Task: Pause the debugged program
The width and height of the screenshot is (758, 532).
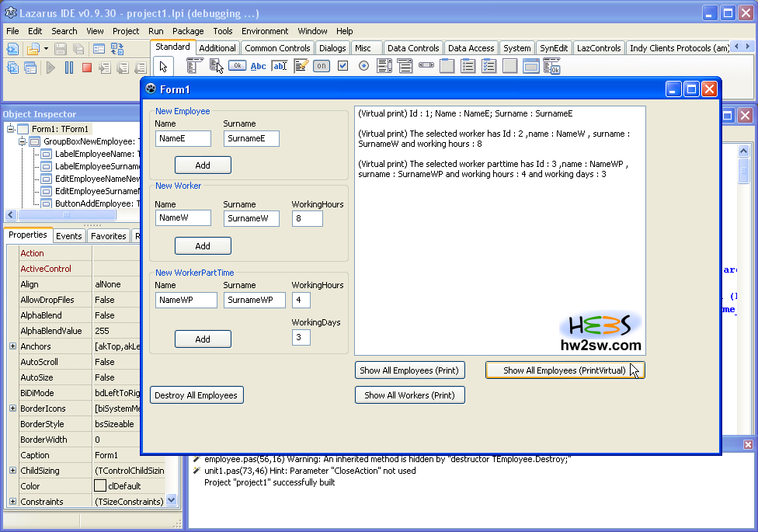Action: point(69,68)
